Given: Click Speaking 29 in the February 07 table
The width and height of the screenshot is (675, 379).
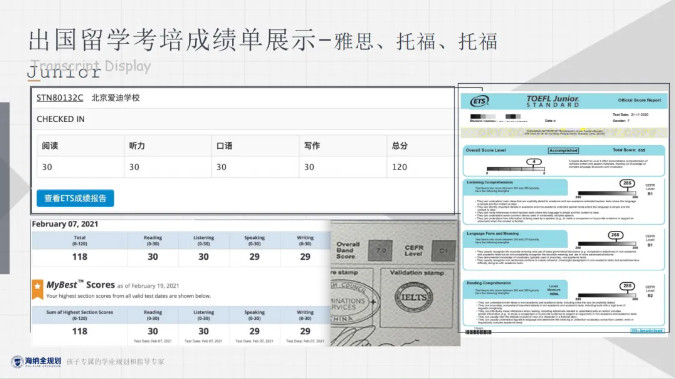Looking at the screenshot, I should [254, 257].
